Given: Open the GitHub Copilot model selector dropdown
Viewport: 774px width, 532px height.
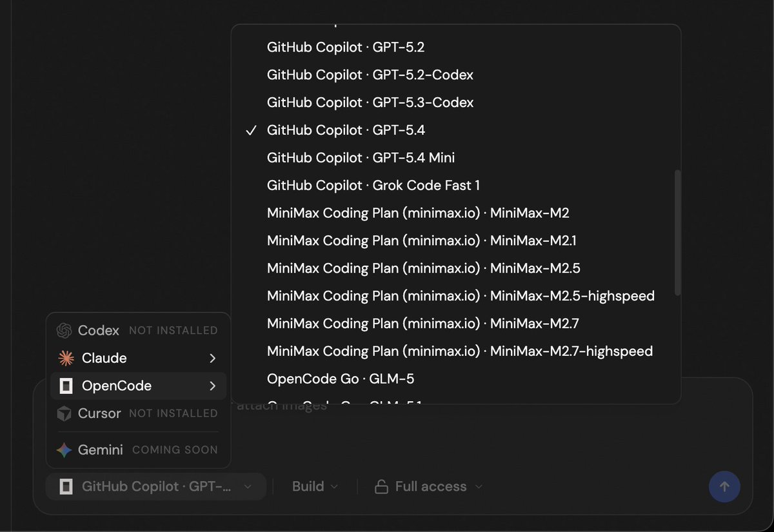Looking at the screenshot, I should pyautogui.click(x=156, y=486).
